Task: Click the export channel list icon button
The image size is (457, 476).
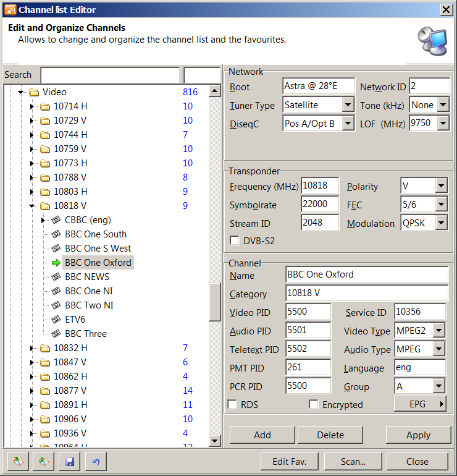Action: click(x=44, y=461)
